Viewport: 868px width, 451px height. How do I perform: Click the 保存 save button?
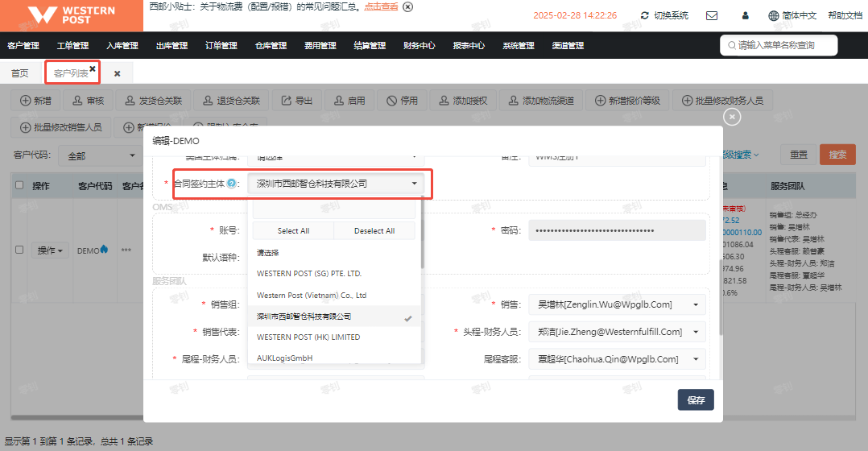click(x=696, y=400)
